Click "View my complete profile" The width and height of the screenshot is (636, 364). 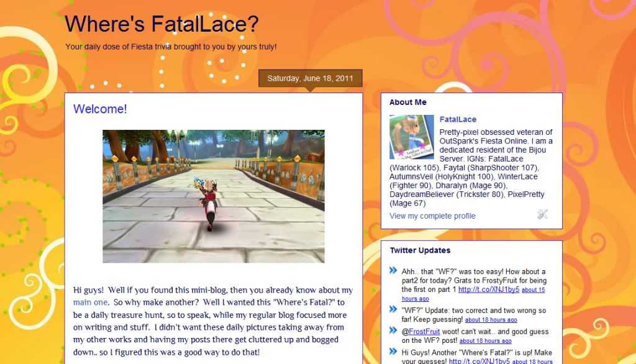[432, 216]
